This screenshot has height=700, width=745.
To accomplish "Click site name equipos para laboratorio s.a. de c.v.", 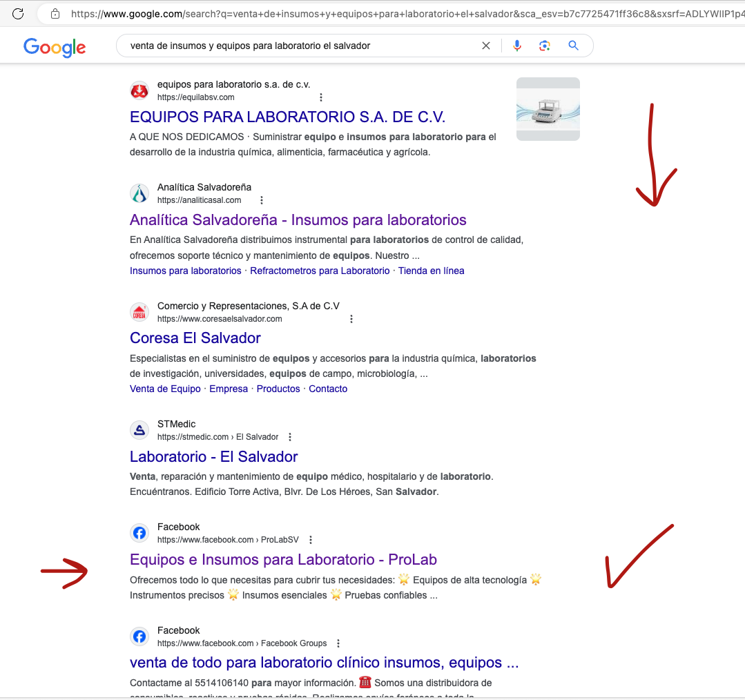I will point(234,84).
